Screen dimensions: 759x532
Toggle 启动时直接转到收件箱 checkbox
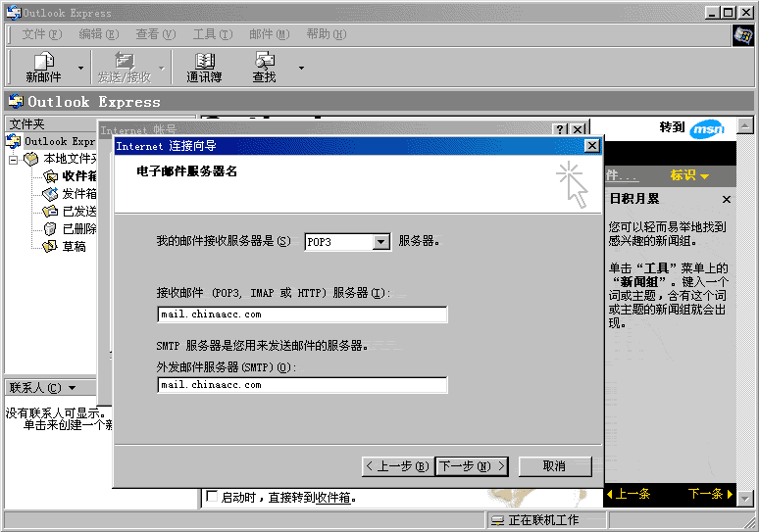(x=212, y=496)
